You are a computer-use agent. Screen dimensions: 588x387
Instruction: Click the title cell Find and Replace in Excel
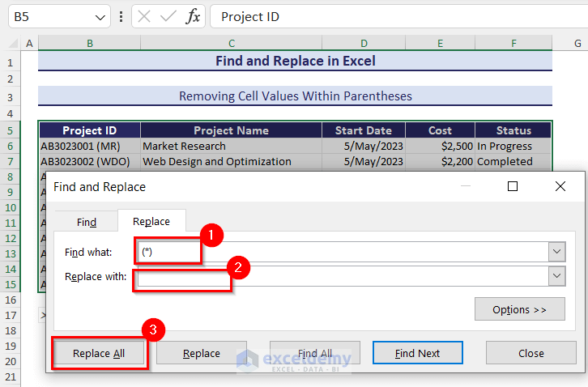295,61
